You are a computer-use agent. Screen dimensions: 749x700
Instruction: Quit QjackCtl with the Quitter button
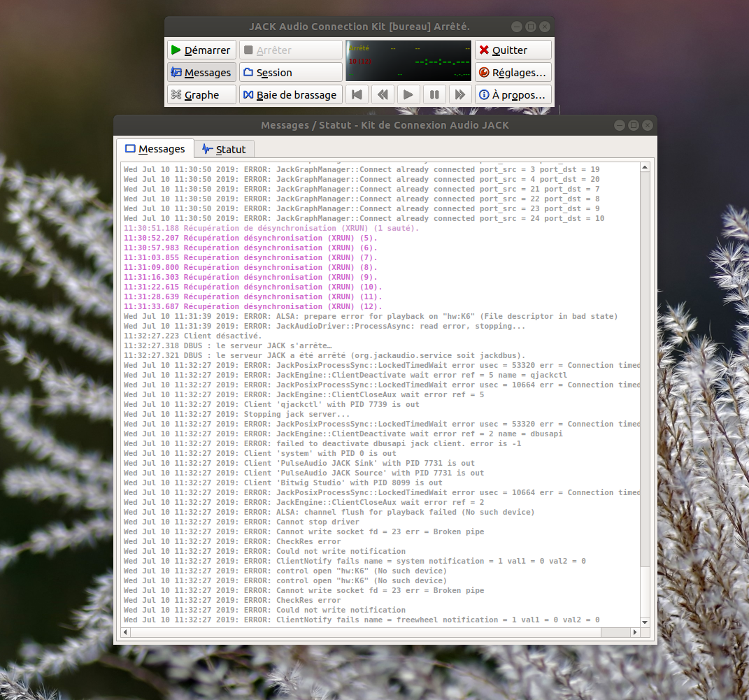coord(513,50)
